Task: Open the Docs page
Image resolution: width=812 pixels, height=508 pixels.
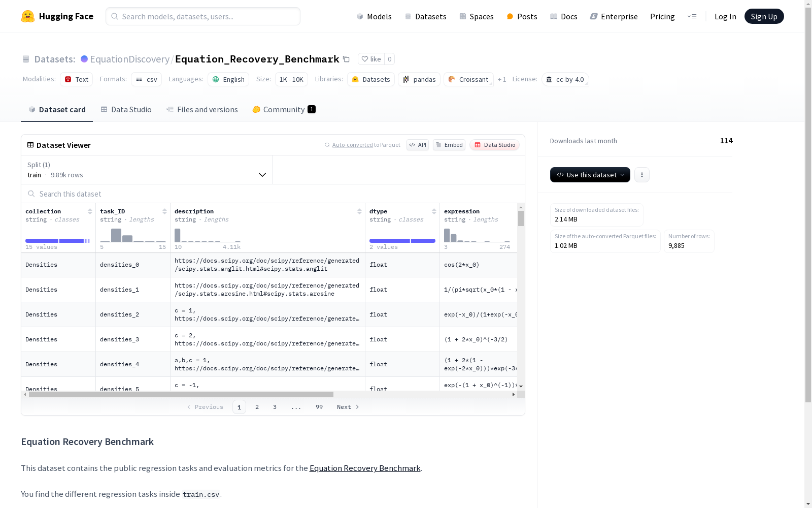Action: coord(564,16)
